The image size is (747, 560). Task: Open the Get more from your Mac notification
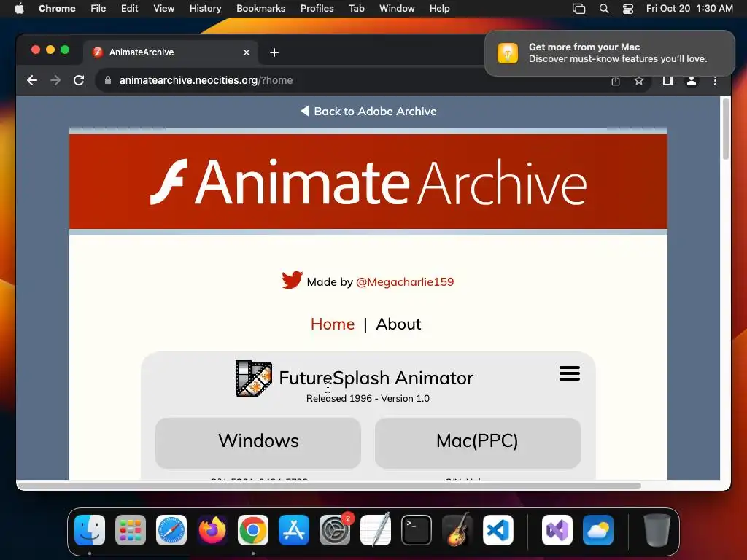[610, 52]
